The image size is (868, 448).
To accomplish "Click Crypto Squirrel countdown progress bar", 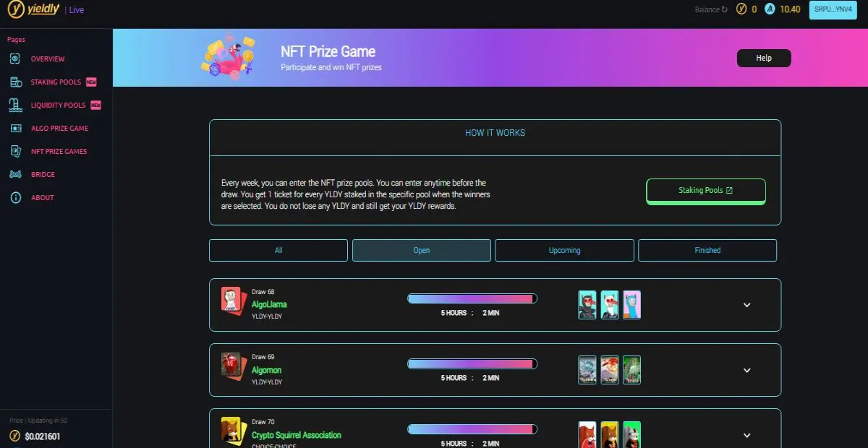I will coord(472,428).
